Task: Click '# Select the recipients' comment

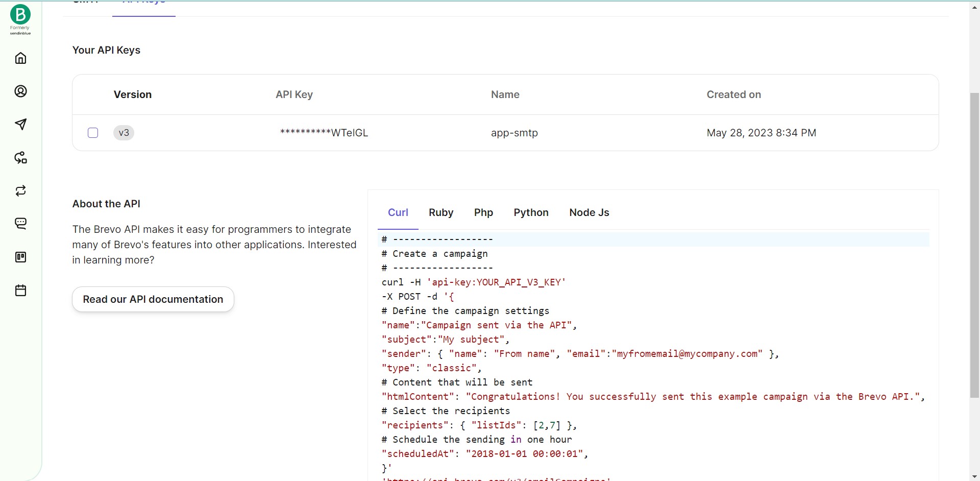Action: point(446,411)
